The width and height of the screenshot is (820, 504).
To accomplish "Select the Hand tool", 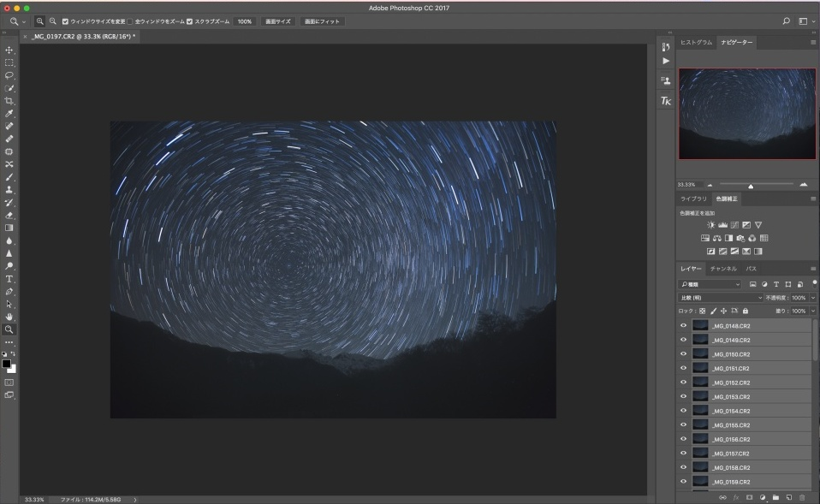I will [x=9, y=317].
